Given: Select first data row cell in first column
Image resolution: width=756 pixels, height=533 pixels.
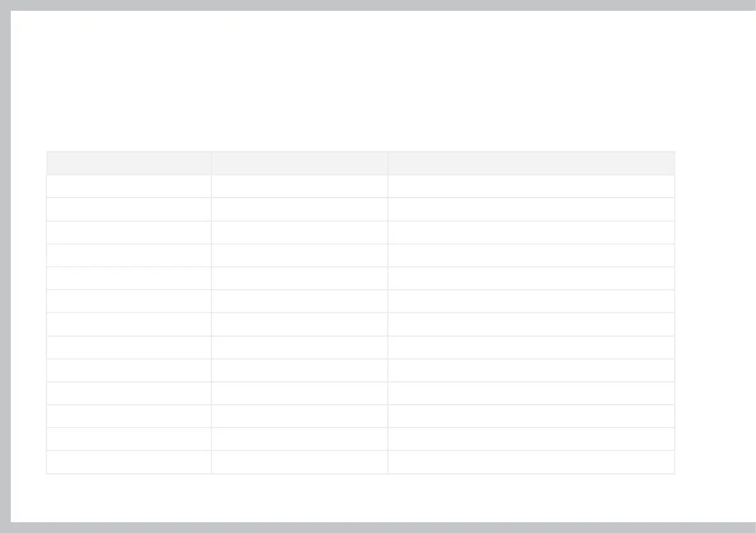Looking at the screenshot, I should 129,186.
